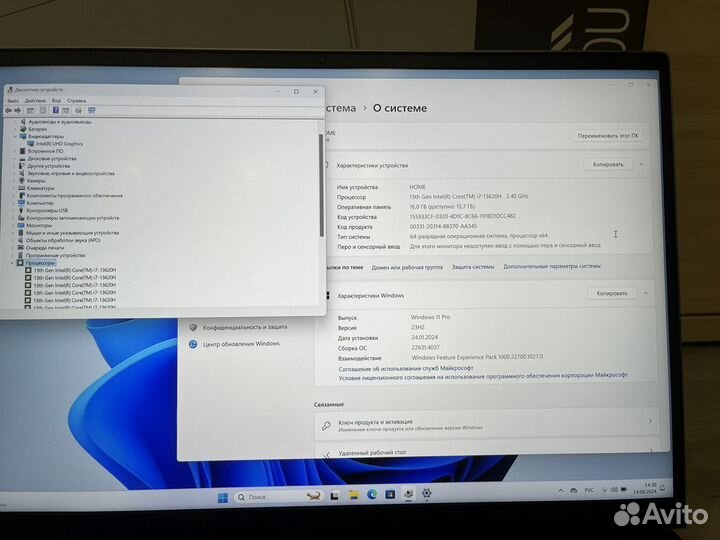Open the Файл menu in Device Manager

pos(13,101)
